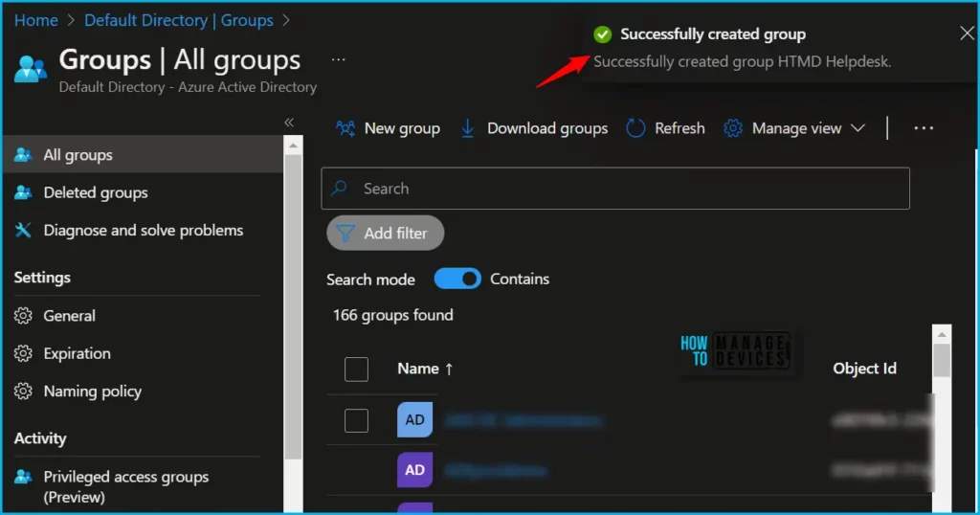Open the second blurred group name link

(496, 470)
